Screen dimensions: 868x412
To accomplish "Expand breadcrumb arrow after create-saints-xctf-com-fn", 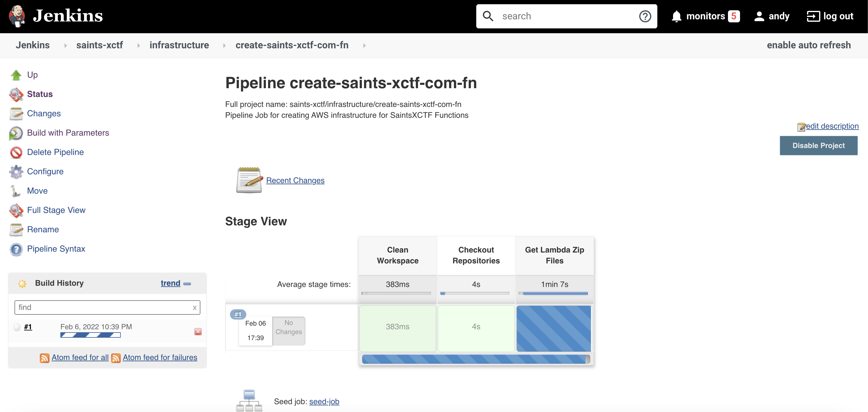I will [364, 46].
